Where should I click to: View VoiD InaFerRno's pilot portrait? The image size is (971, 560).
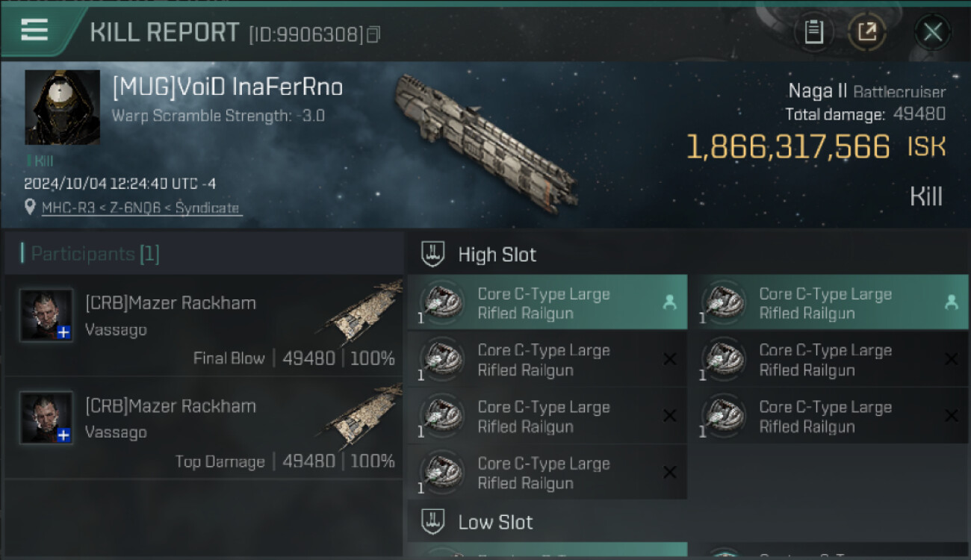63,108
